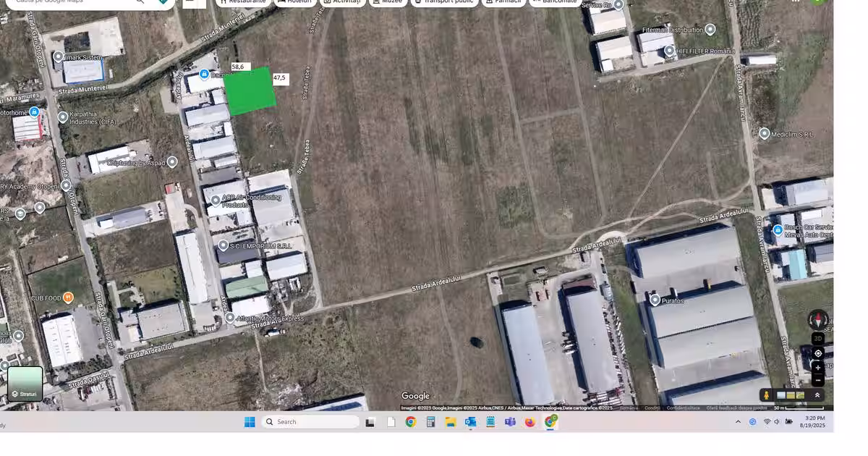The image size is (868, 456).
Task: Filter map by Farmacii
Action: pos(502,2)
